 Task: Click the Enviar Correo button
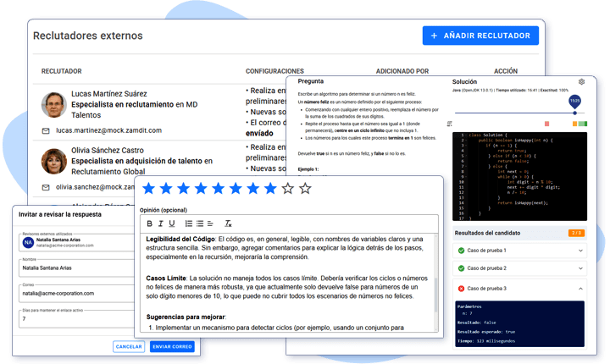172,346
